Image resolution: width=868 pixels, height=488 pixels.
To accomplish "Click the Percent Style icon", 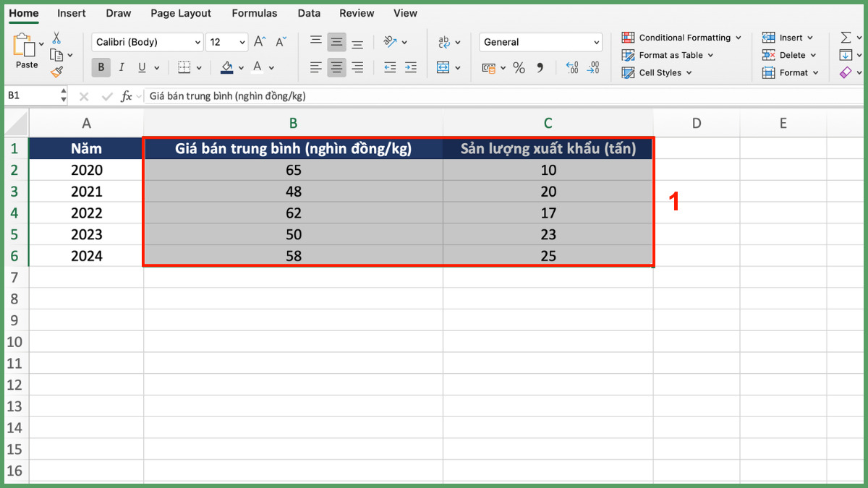I will point(519,68).
